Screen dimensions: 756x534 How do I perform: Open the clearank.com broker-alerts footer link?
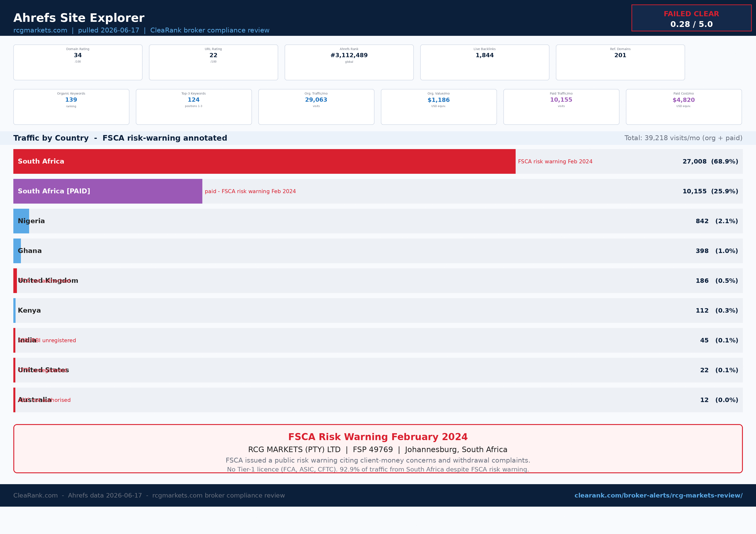658,496
